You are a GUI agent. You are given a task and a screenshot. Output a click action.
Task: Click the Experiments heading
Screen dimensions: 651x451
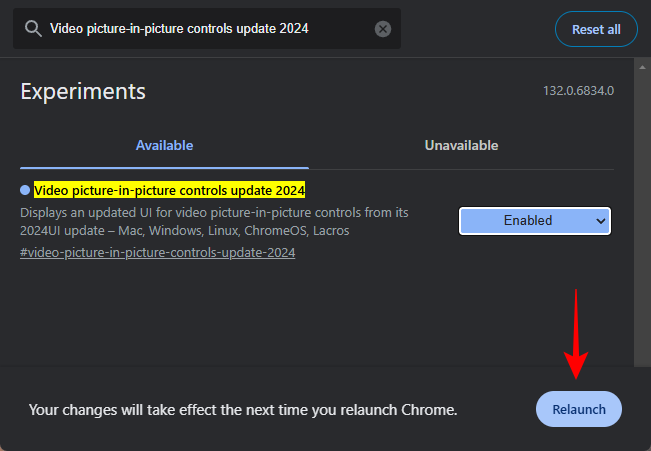(x=83, y=91)
